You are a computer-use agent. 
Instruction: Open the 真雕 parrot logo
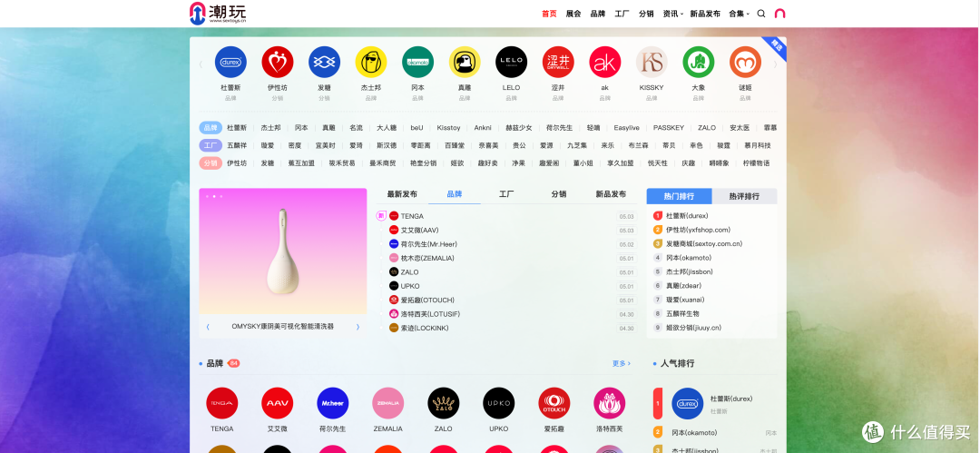coord(465,62)
